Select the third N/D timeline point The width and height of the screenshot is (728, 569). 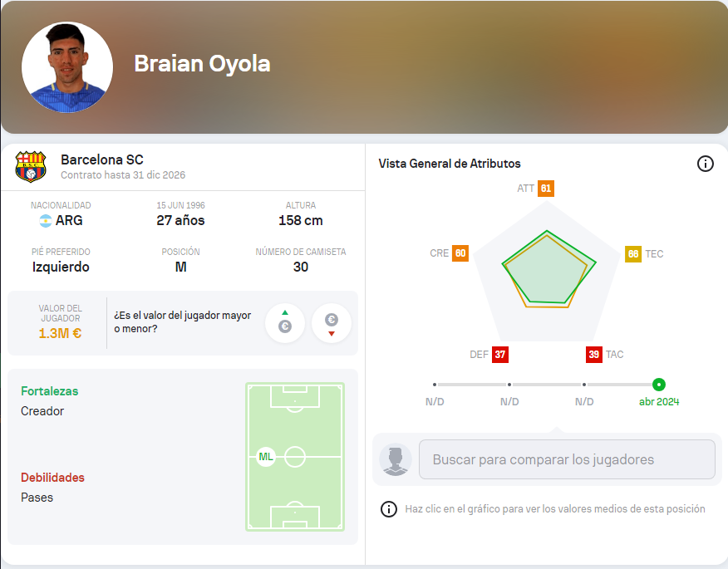click(584, 385)
